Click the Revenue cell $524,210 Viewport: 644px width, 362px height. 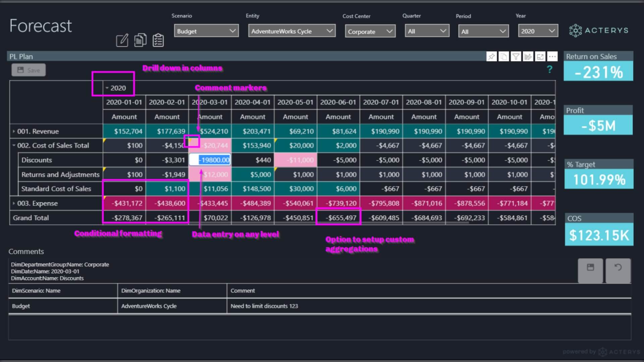pyautogui.click(x=210, y=131)
